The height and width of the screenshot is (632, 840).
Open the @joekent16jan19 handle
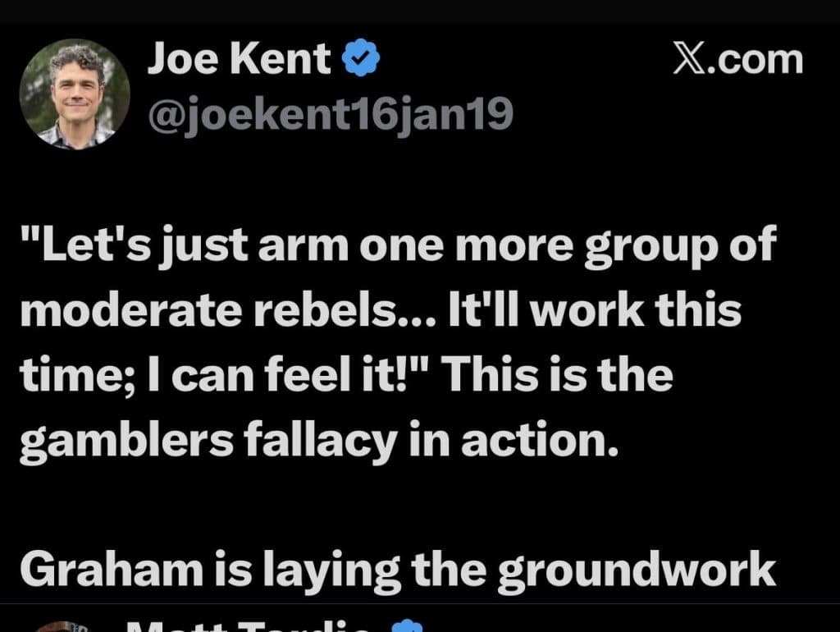pos(331,114)
